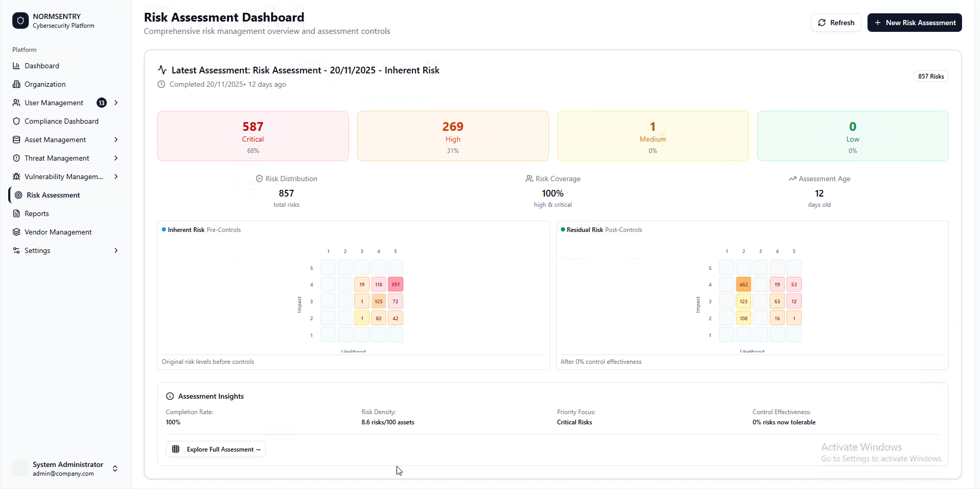The image size is (980, 489).
Task: Select the Threat Management shield icon
Action: (17, 158)
